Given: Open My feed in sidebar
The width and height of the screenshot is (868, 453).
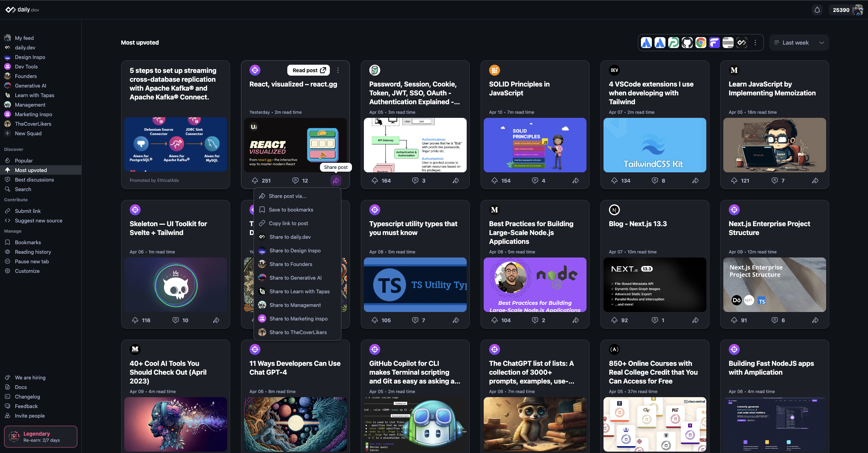Looking at the screenshot, I should 41,38.
